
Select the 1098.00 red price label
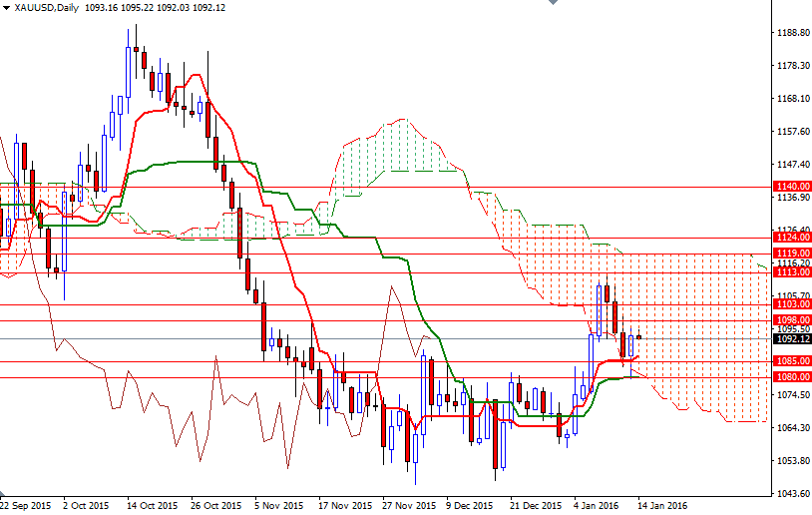coord(792,319)
